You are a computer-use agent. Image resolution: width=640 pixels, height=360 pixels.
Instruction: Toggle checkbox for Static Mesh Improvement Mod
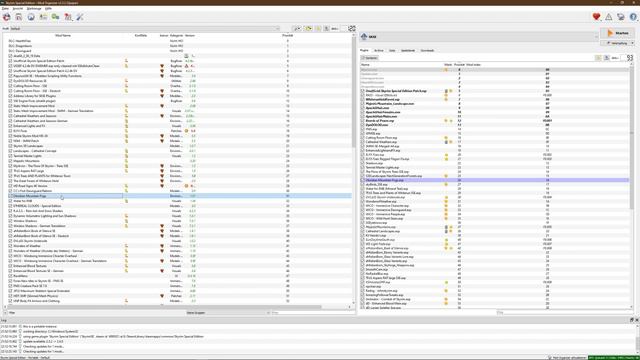10,106
